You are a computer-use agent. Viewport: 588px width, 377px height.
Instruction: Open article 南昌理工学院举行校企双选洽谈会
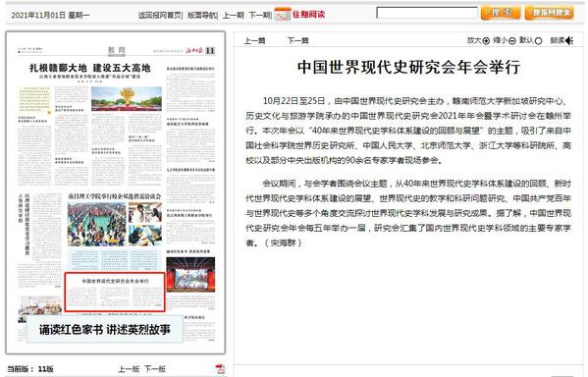point(115,196)
